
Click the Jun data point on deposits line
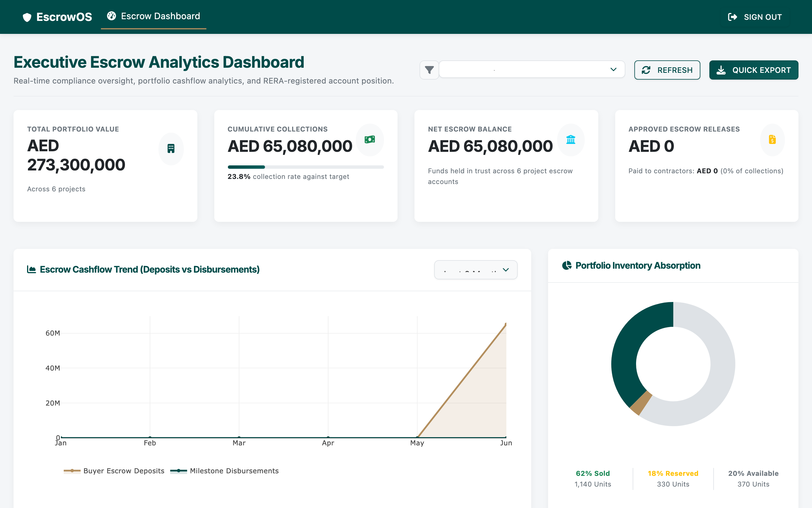506,324
